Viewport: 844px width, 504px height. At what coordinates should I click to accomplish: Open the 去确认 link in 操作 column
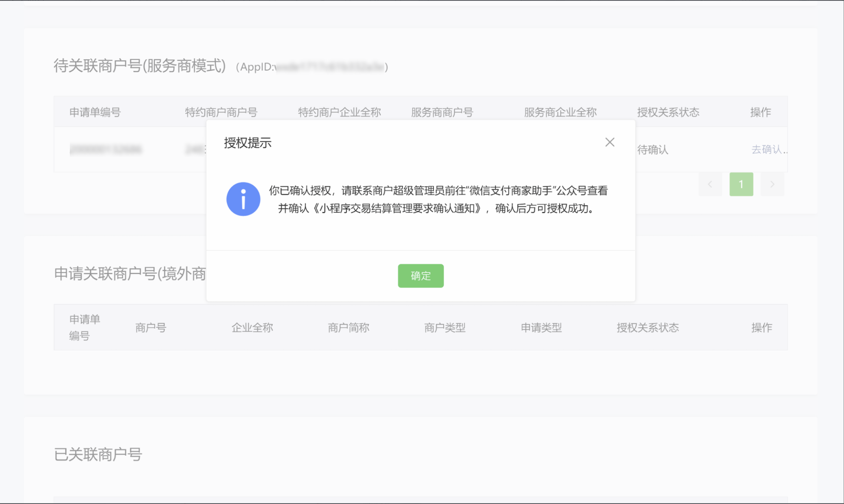tap(769, 150)
